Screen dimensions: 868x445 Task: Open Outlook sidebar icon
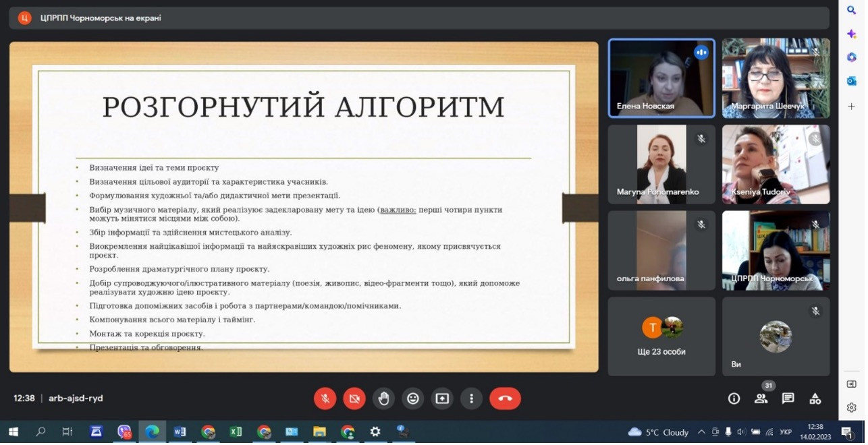pyautogui.click(x=852, y=81)
